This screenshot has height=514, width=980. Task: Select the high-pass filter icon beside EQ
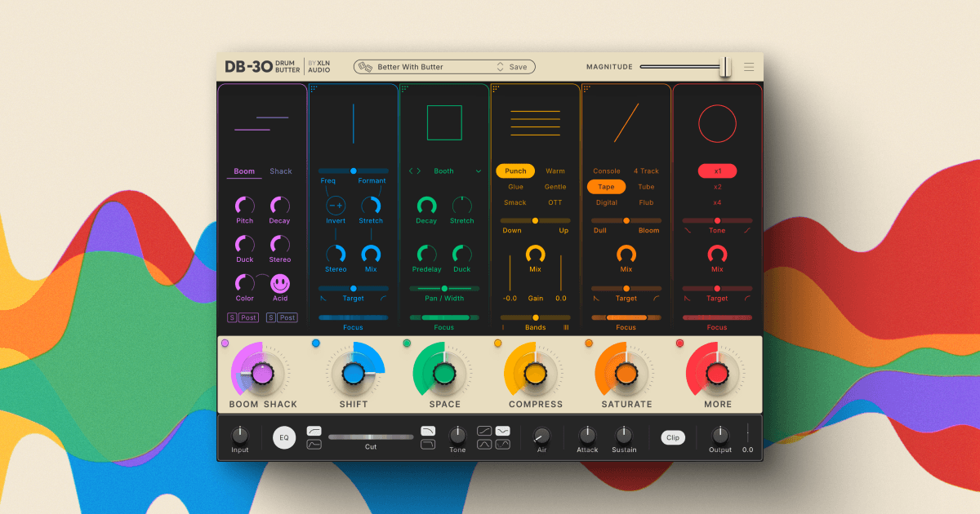click(314, 432)
